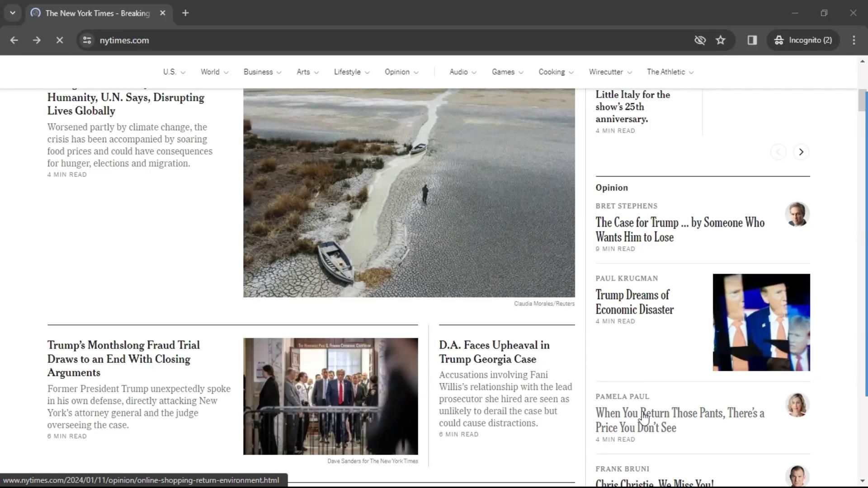Open the tab search dropdown arrow
868x488 pixels.
(13, 13)
